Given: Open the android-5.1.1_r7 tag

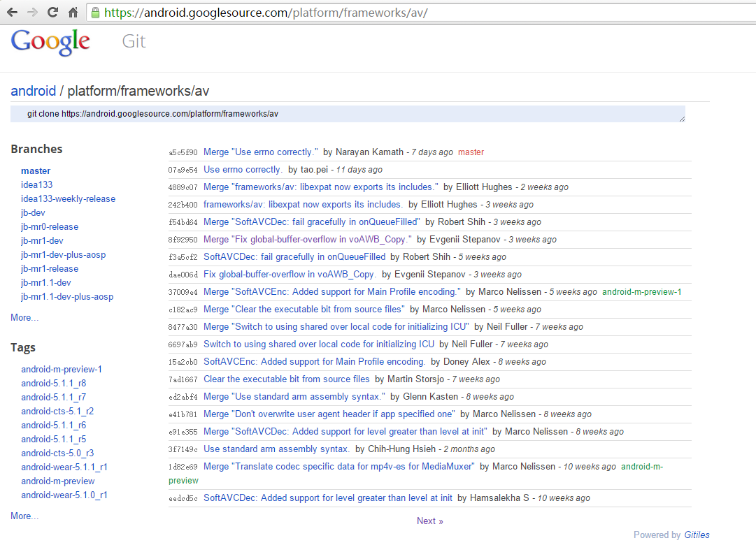Looking at the screenshot, I should tap(54, 397).
